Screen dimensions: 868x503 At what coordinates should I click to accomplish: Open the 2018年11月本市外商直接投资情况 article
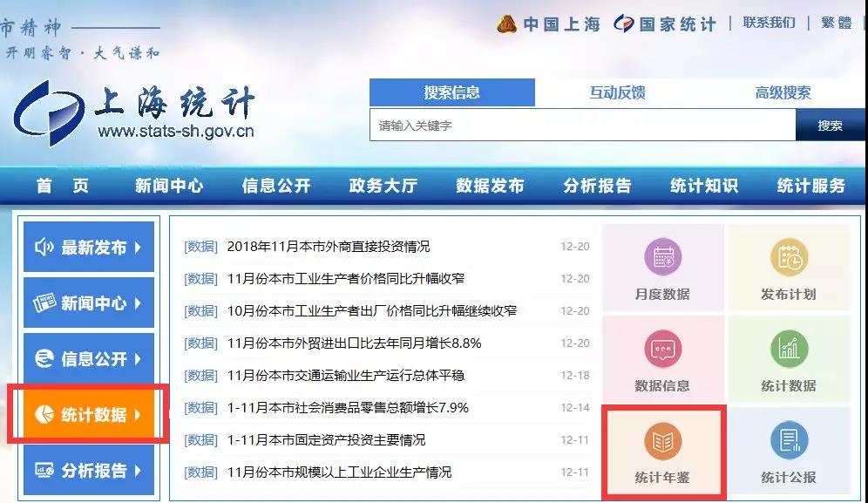pyautogui.click(x=328, y=247)
